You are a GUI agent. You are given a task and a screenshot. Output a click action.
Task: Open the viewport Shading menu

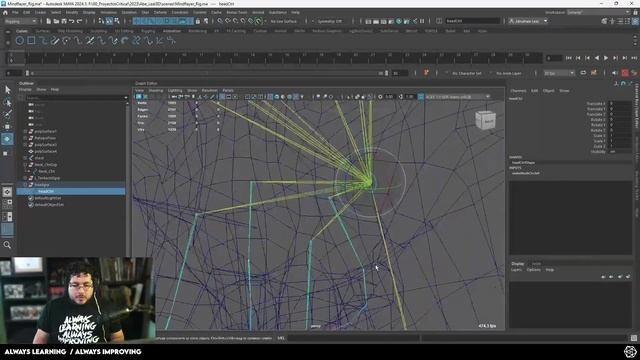tap(156, 91)
